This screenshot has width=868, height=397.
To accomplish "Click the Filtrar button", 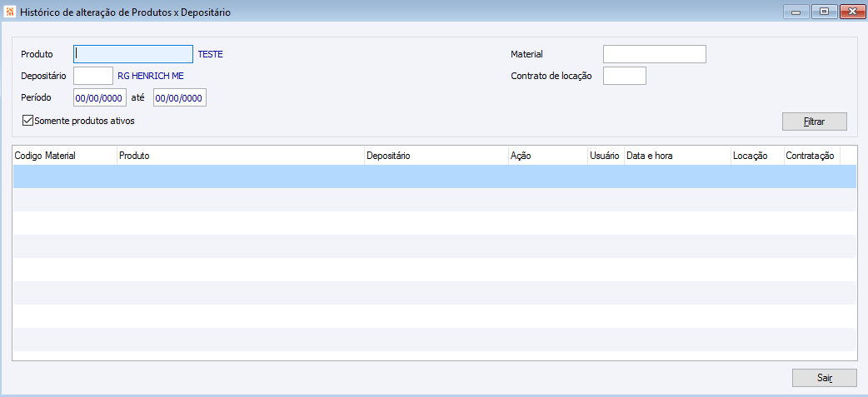I will click(815, 122).
